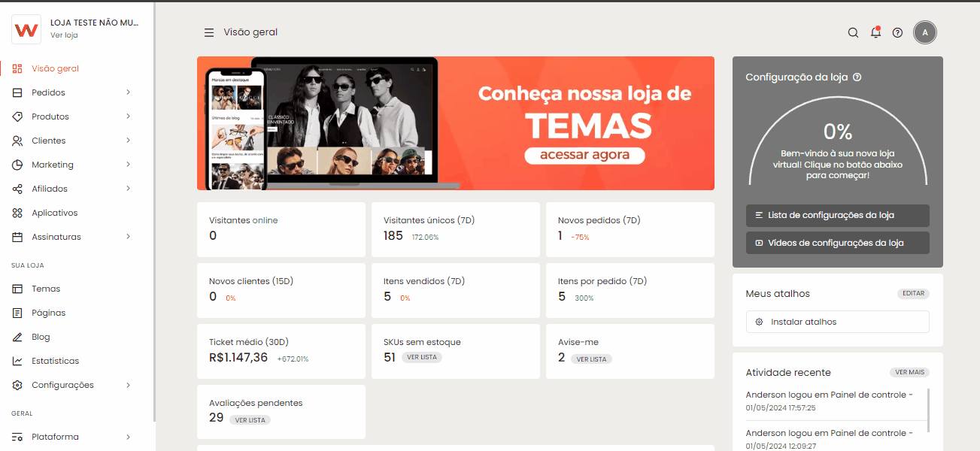Click the info icon beside Configuração da loja
The image size is (980, 451).
tap(857, 77)
